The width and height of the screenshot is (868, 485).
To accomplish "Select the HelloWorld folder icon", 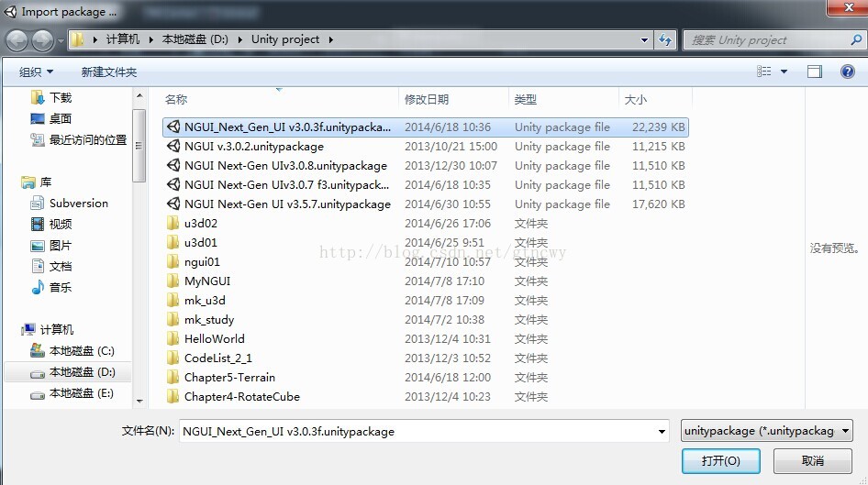I will point(173,338).
